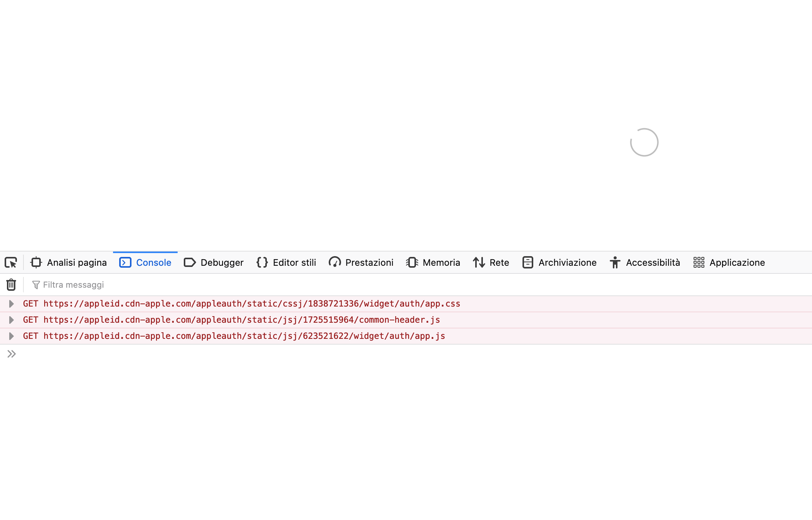Click the Prestazioni gauge icon
This screenshot has width=812, height=520.
coord(334,262)
